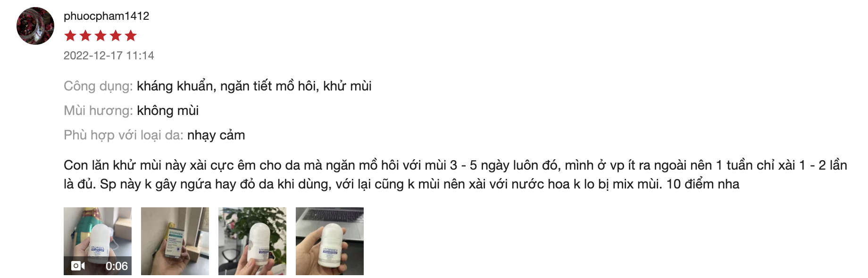The height and width of the screenshot is (278, 868).
Task: Open the phuocpham1412 username profile
Action: pos(106,16)
